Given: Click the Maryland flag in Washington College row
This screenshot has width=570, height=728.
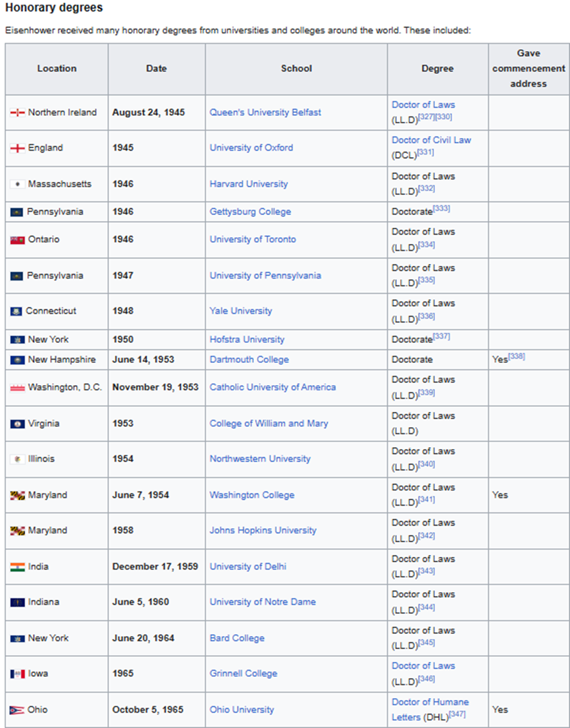Looking at the screenshot, I should pyautogui.click(x=17, y=495).
